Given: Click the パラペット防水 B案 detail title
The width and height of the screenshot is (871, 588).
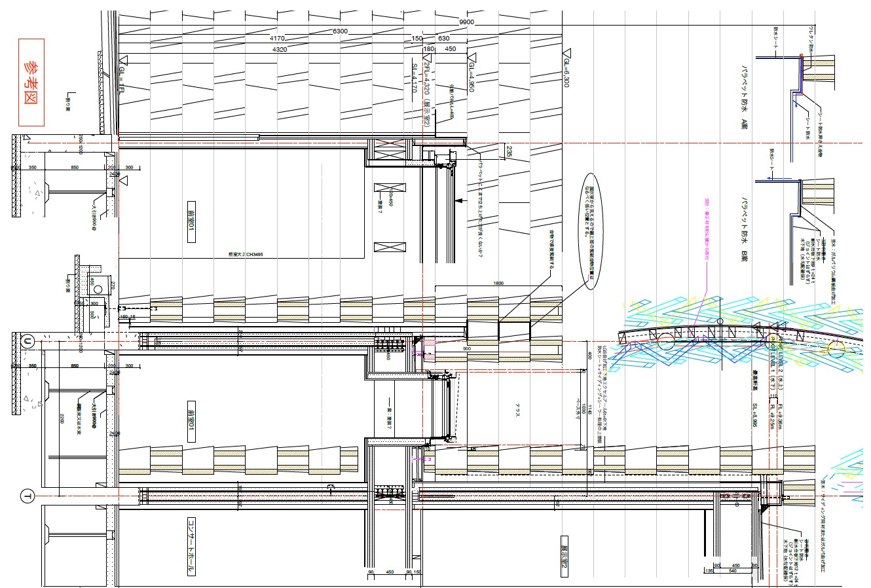Looking at the screenshot, I should [x=745, y=229].
